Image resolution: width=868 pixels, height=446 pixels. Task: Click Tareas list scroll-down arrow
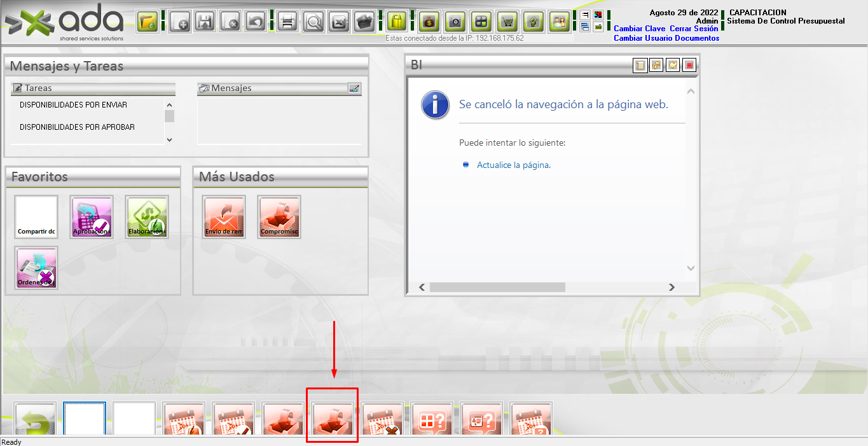(x=169, y=139)
